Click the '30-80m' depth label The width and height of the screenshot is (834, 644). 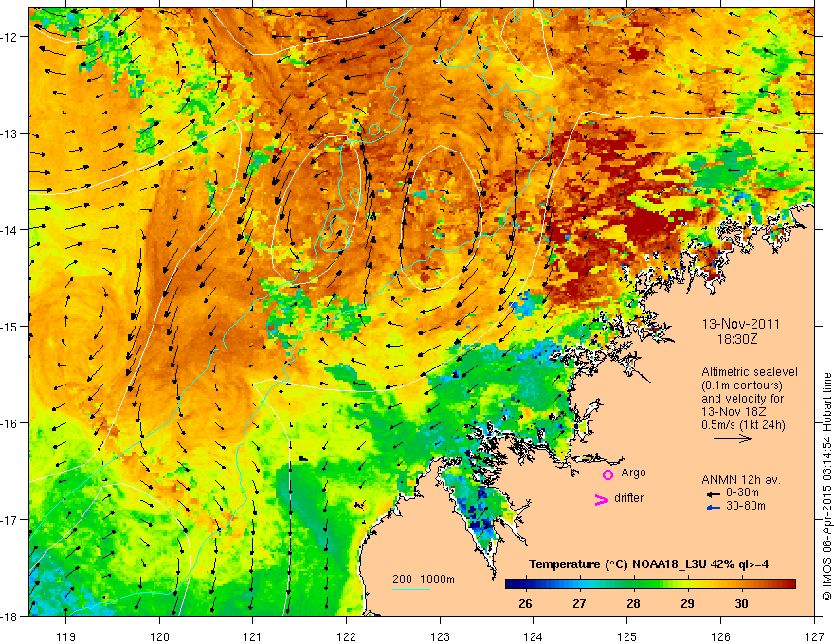[x=746, y=506]
